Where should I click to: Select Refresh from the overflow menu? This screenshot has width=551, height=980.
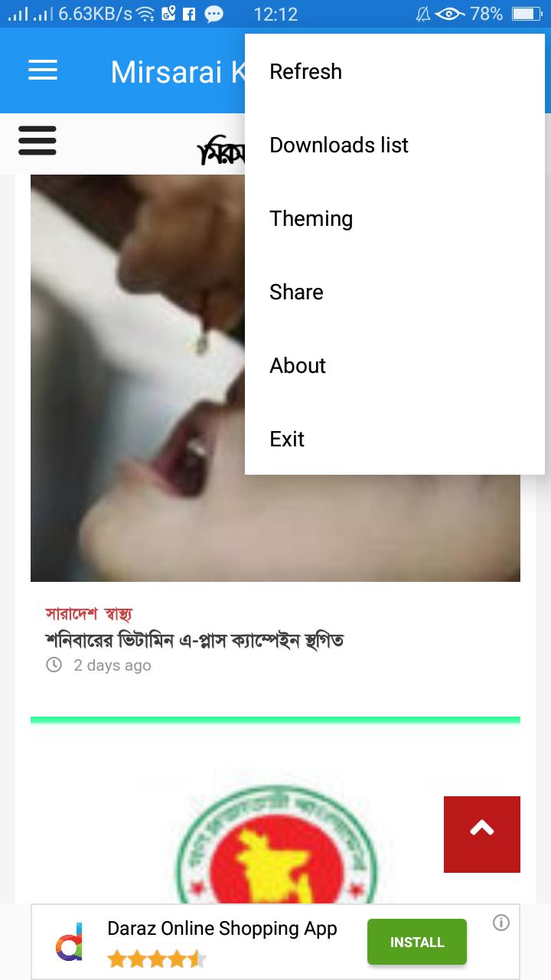pyautogui.click(x=395, y=72)
